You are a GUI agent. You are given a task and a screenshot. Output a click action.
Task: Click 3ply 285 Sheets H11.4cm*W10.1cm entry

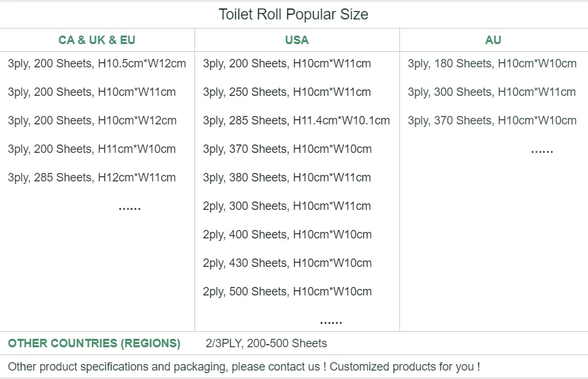pos(296,121)
